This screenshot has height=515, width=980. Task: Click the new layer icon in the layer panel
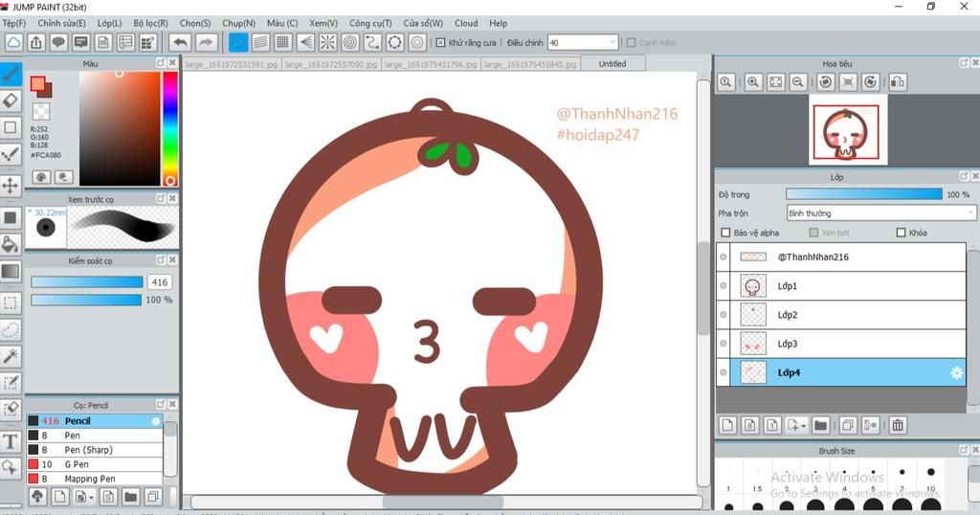coord(727,426)
